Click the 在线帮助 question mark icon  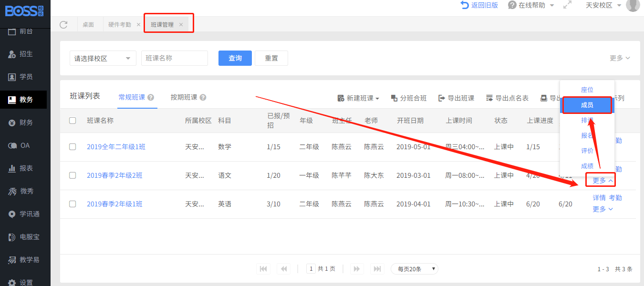[512, 5]
